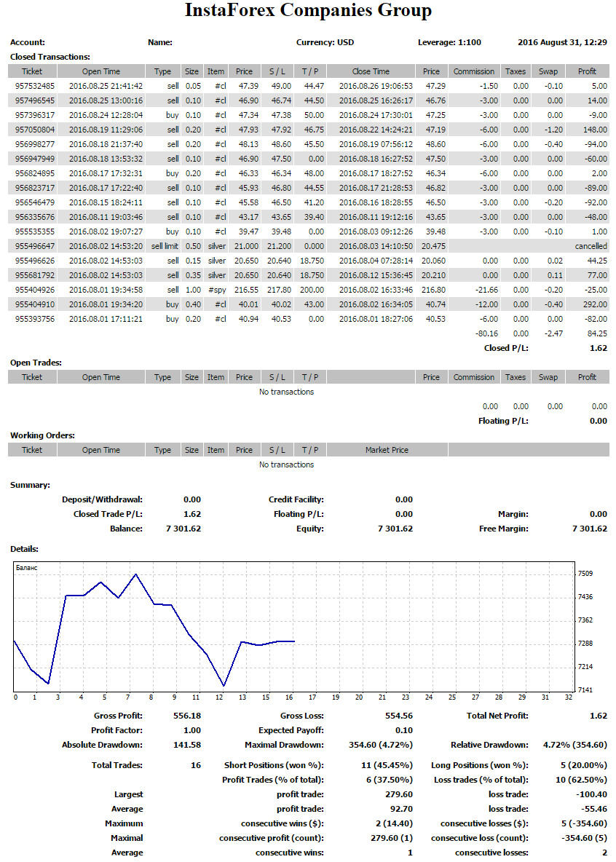Click the Working Orders: heading
The image size is (616, 862).
click(x=42, y=435)
